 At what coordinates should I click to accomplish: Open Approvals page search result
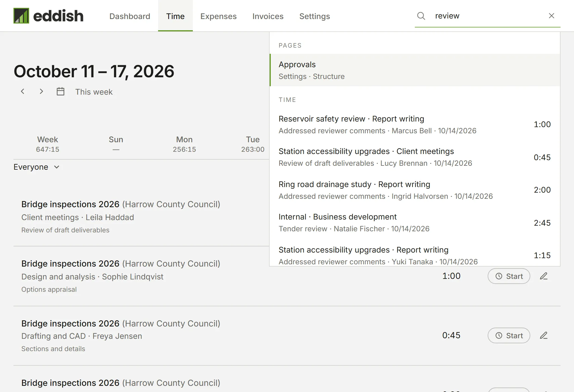[415, 70]
